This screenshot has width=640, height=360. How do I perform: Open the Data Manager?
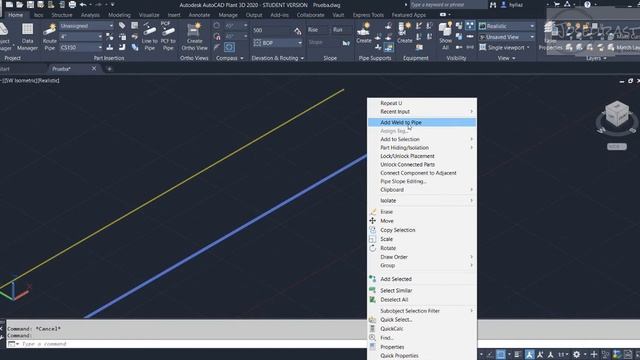tap(27, 36)
